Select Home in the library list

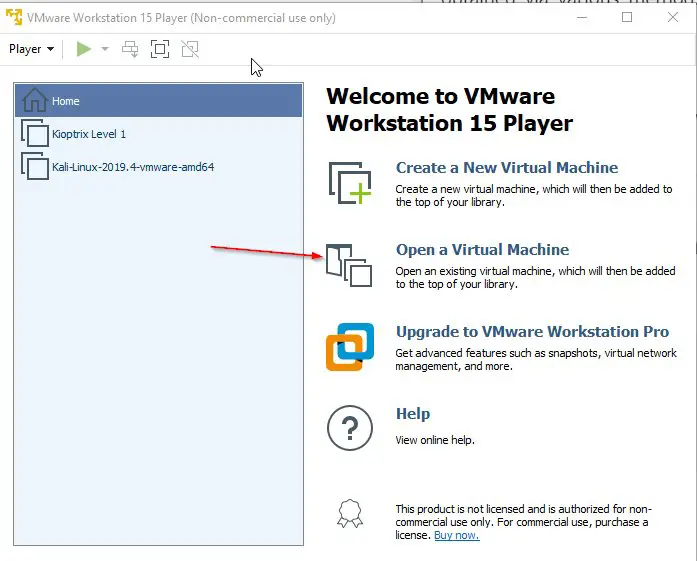tap(159, 101)
